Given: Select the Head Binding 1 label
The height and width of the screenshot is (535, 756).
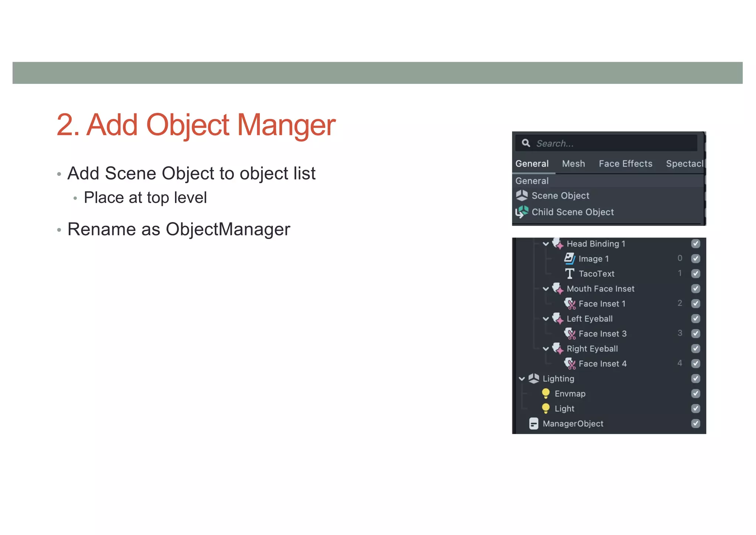Looking at the screenshot, I should pyautogui.click(x=596, y=243).
